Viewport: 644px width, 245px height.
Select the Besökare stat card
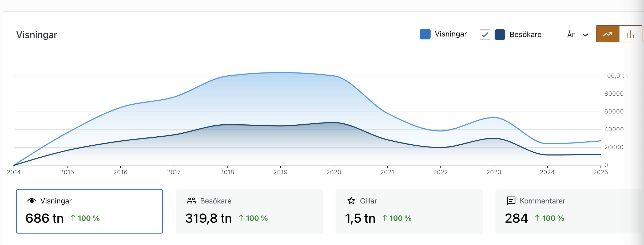[249, 211]
